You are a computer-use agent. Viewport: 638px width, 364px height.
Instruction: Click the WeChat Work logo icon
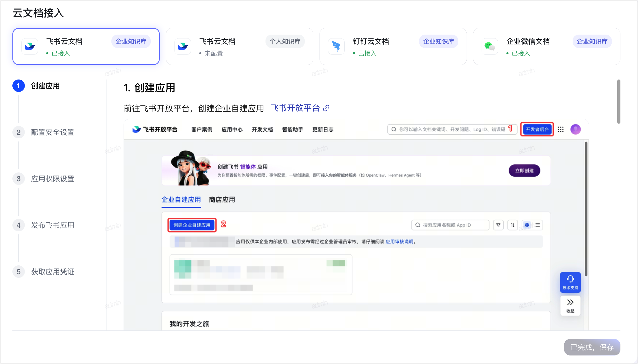tap(490, 46)
